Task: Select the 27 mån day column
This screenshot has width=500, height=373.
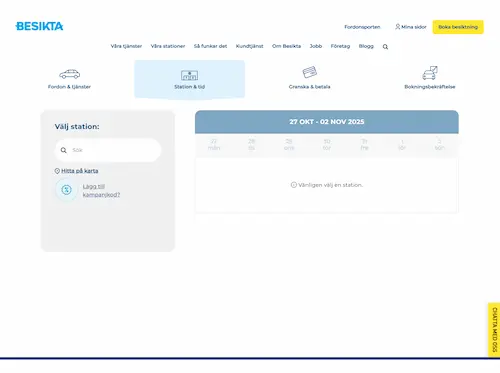Action: pyautogui.click(x=214, y=145)
